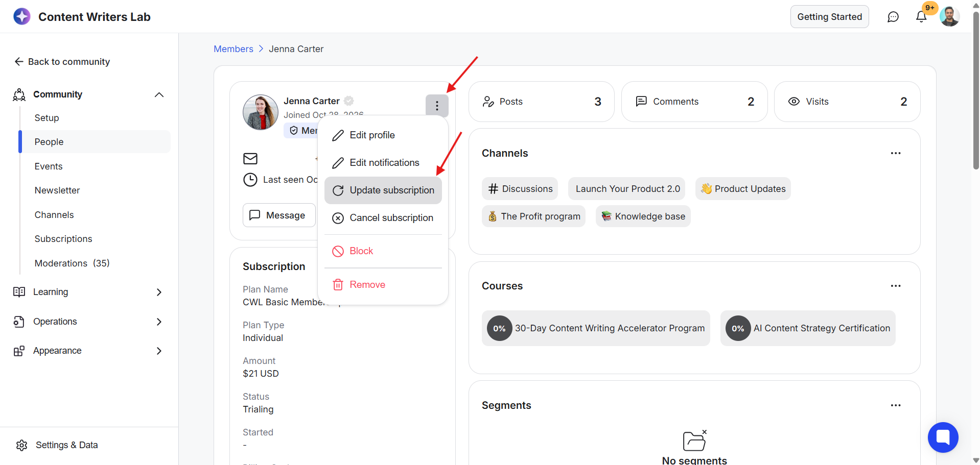Click the CWL Basic plan name value
Viewport: 980px width, 465px height.
click(x=291, y=302)
